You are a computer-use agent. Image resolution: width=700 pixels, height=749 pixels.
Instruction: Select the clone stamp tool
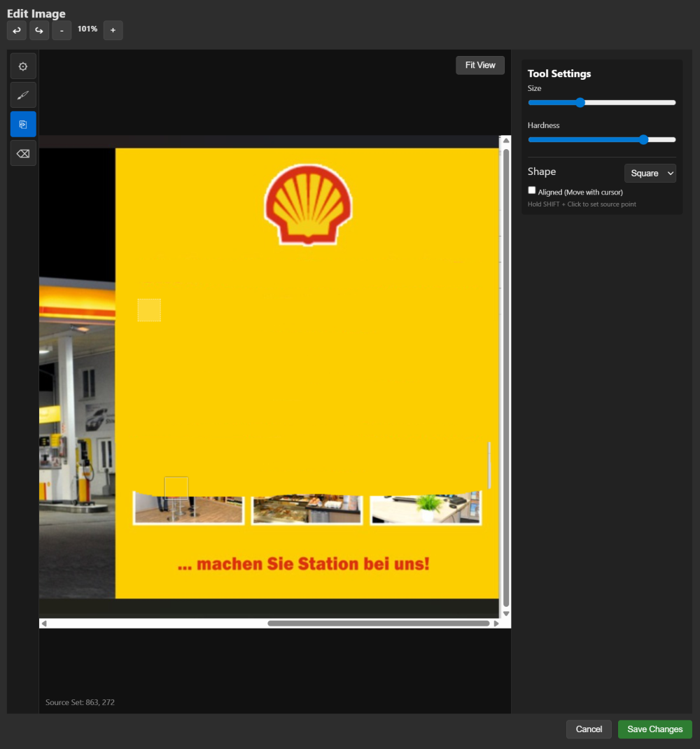point(23,124)
